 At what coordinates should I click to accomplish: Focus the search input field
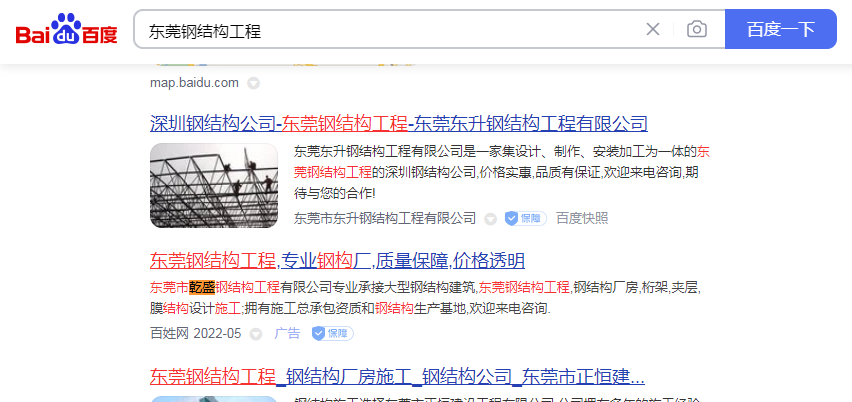coord(391,30)
